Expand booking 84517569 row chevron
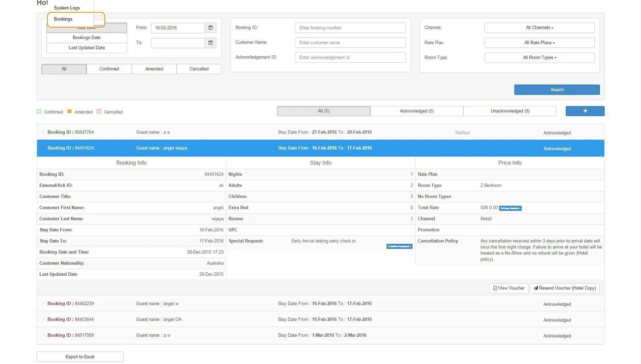The width and height of the screenshot is (641, 364). [x=43, y=335]
